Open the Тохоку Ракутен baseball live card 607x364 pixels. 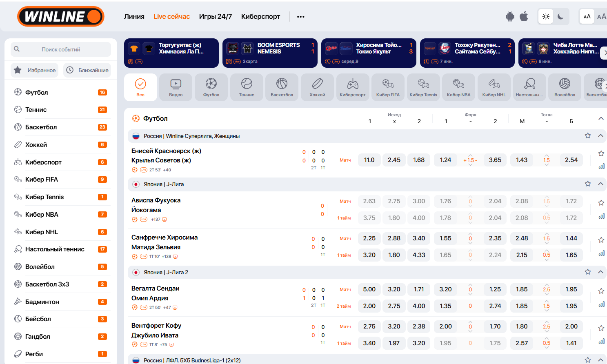(x=467, y=53)
